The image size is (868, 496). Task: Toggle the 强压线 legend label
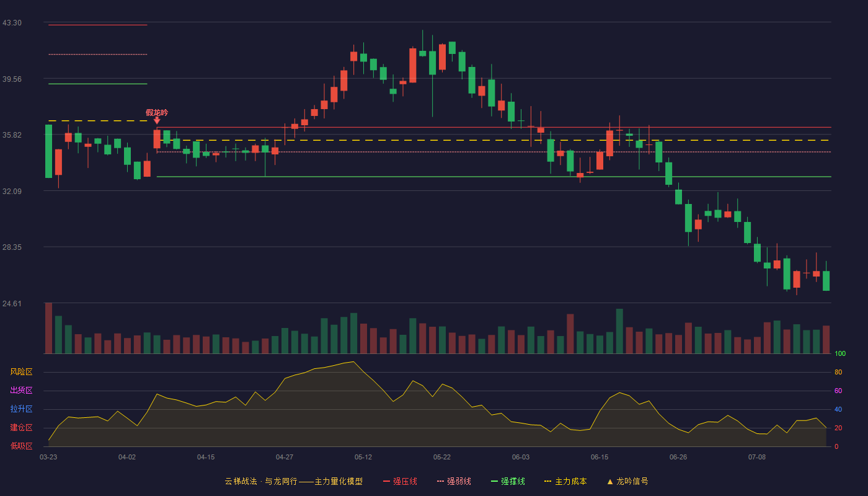pyautogui.click(x=405, y=481)
